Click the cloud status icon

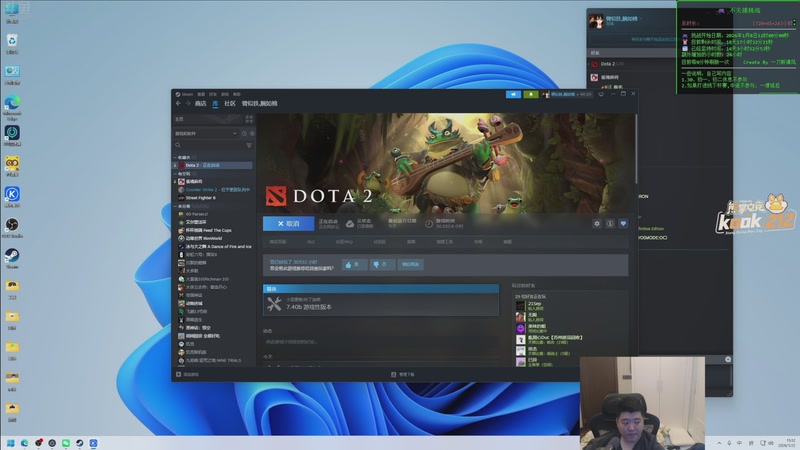tap(350, 223)
